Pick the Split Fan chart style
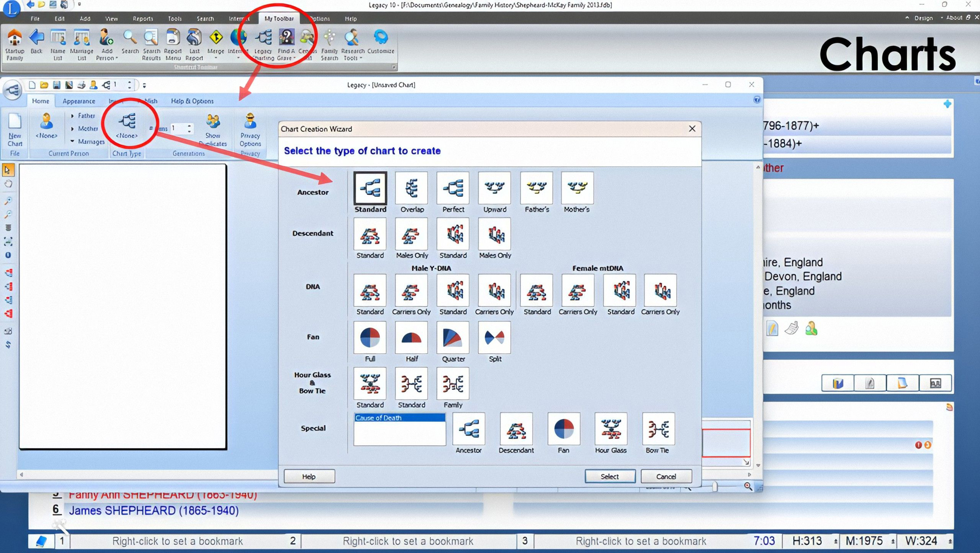 pyautogui.click(x=494, y=338)
